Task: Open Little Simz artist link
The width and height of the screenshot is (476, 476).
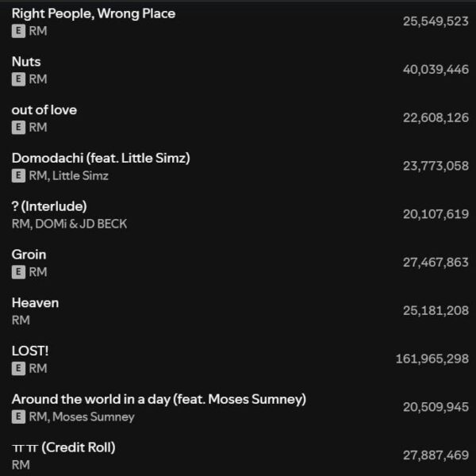Action: coord(80,176)
